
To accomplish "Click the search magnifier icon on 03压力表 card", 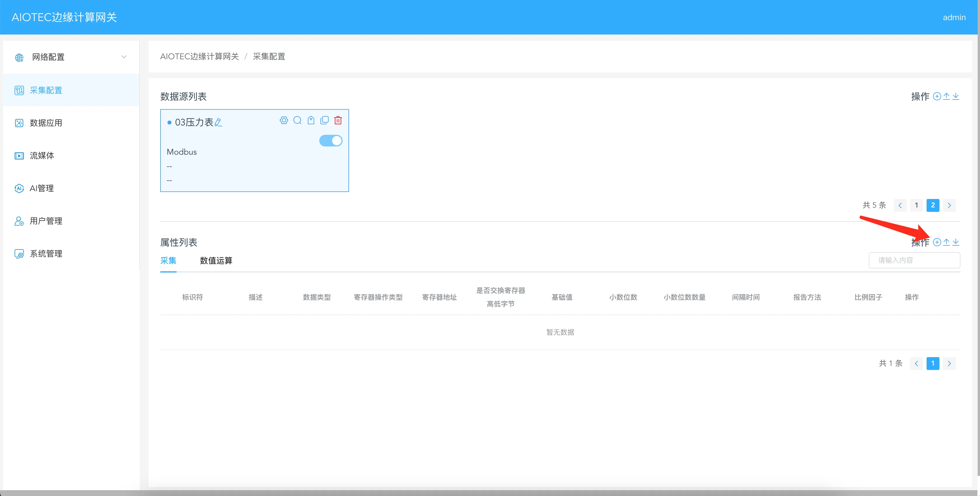I will click(297, 120).
